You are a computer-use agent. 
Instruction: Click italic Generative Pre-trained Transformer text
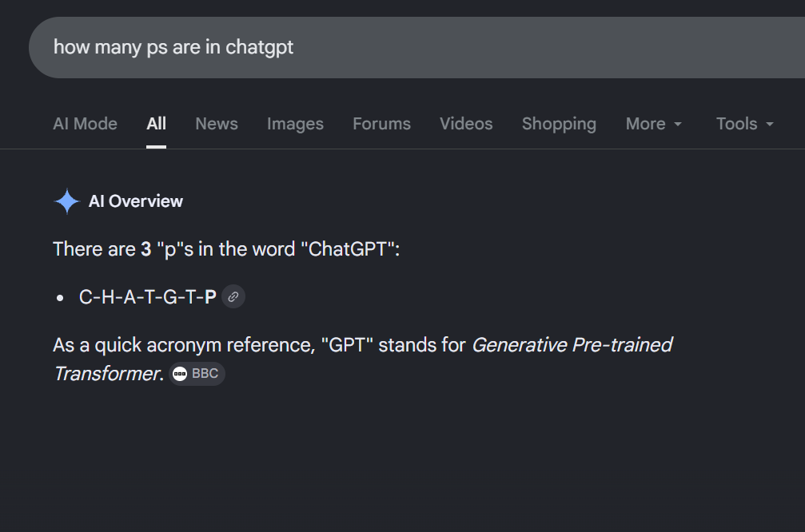click(x=363, y=359)
